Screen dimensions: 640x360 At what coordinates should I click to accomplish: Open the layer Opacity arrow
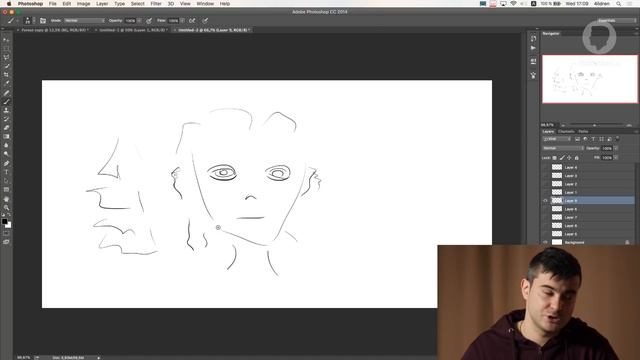click(616, 148)
